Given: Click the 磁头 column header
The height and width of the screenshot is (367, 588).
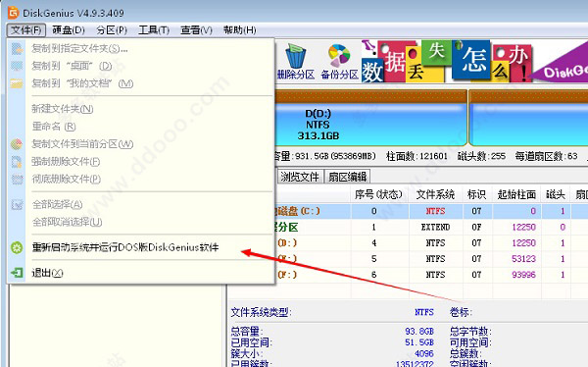Looking at the screenshot, I should pyautogui.click(x=555, y=194).
